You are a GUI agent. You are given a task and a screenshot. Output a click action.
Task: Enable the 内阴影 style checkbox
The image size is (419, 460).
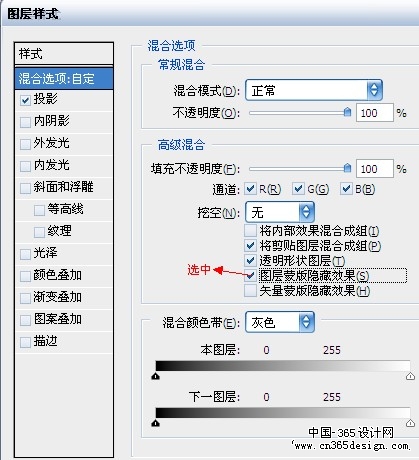click(x=25, y=122)
